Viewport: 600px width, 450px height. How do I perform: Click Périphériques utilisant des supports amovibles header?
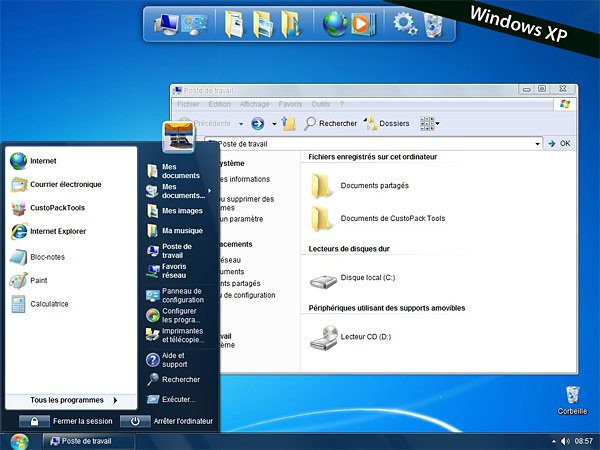387,308
